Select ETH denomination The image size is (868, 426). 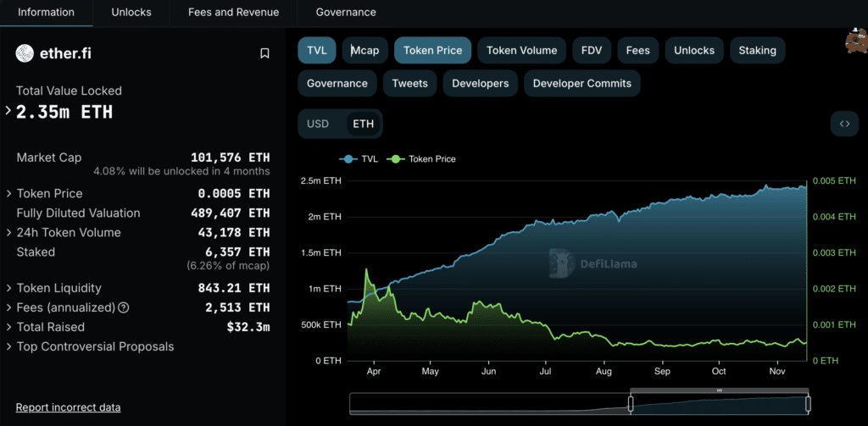(363, 124)
